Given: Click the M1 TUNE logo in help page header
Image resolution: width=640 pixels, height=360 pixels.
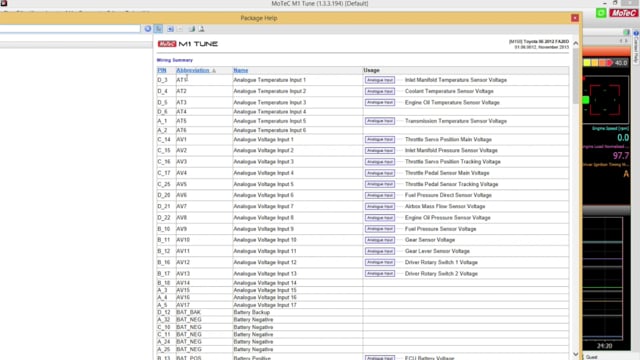Looking at the screenshot, I should [x=188, y=44].
